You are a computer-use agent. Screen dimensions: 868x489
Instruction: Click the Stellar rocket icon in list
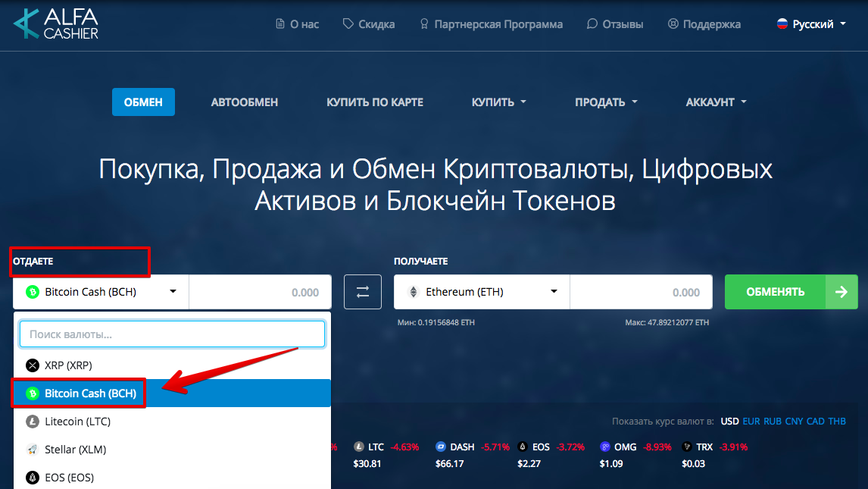(33, 450)
